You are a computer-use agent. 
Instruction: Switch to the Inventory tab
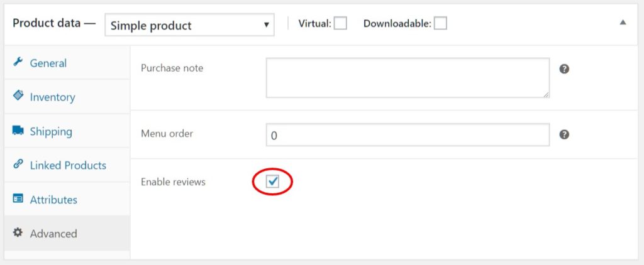coord(67,97)
